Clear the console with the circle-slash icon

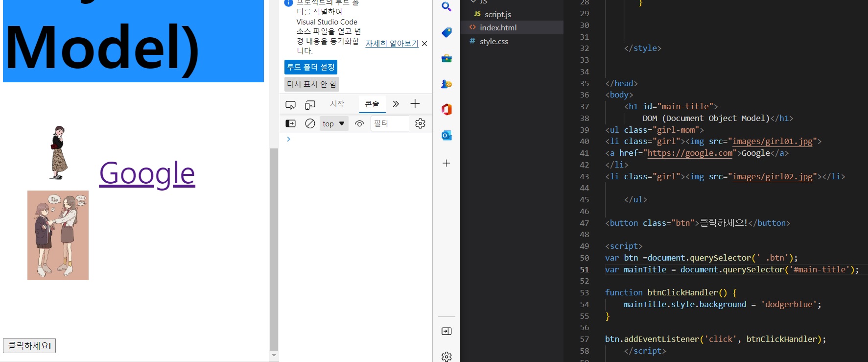coord(310,123)
